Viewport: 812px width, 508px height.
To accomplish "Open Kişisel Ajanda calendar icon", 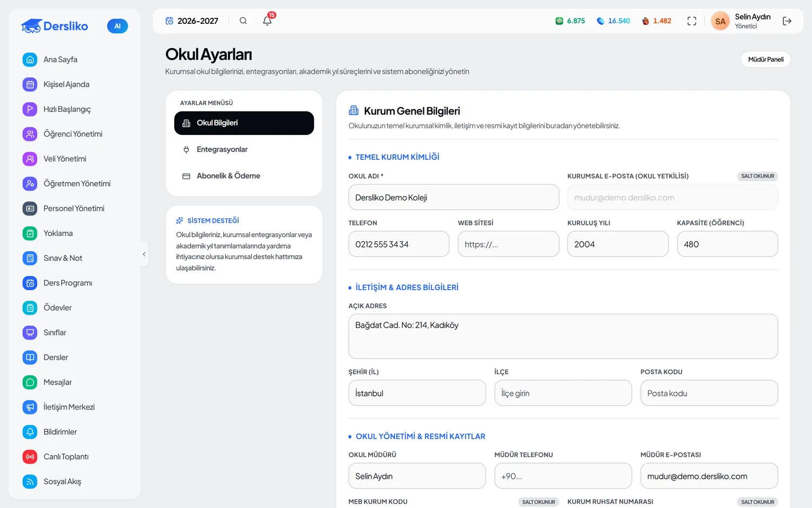I will click(x=30, y=84).
